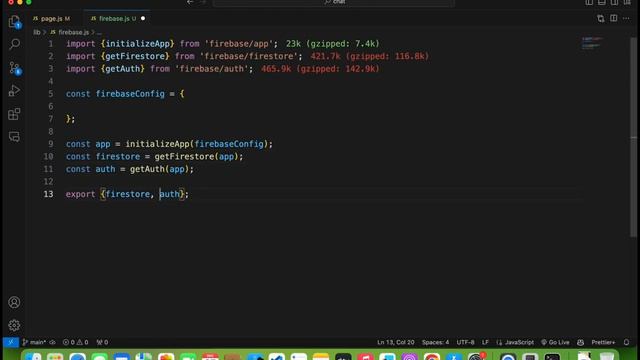Change file encoding UTF-8
Screen dimensions: 640x360
[465, 342]
